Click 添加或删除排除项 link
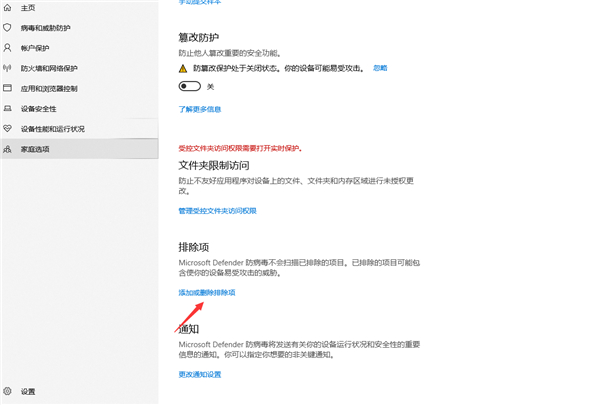This screenshot has width=600, height=405. click(206, 292)
